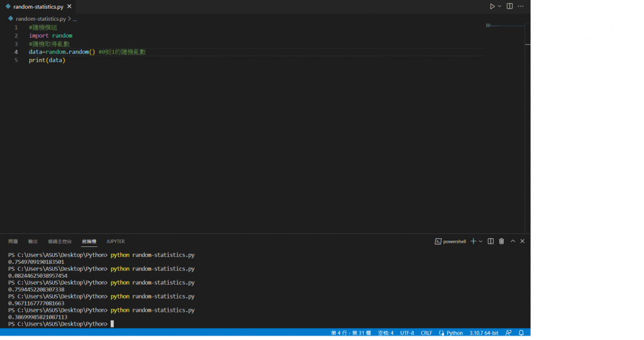Create a new terminal with plus icon
This screenshot has height=340, width=644.
(473, 241)
